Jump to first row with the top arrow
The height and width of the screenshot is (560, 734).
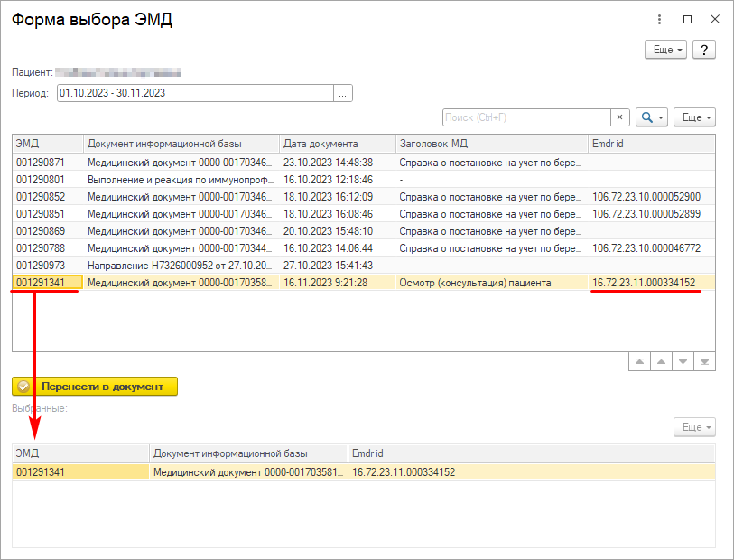pos(639,361)
